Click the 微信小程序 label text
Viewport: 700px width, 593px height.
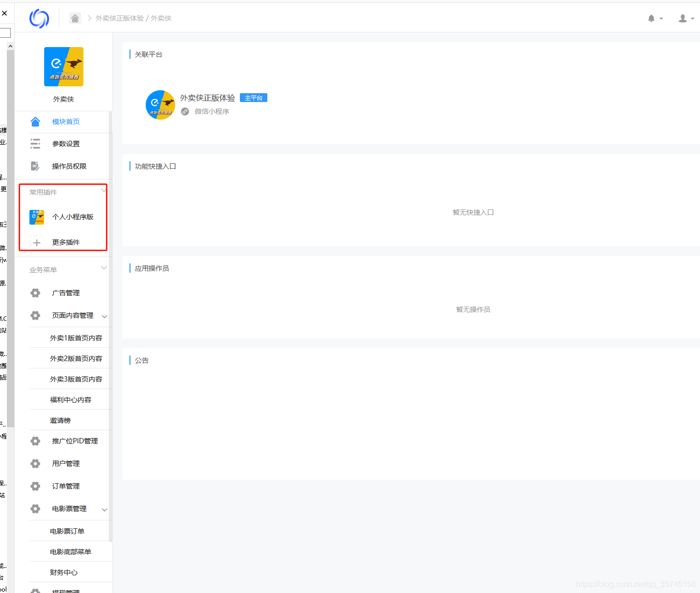(x=212, y=111)
